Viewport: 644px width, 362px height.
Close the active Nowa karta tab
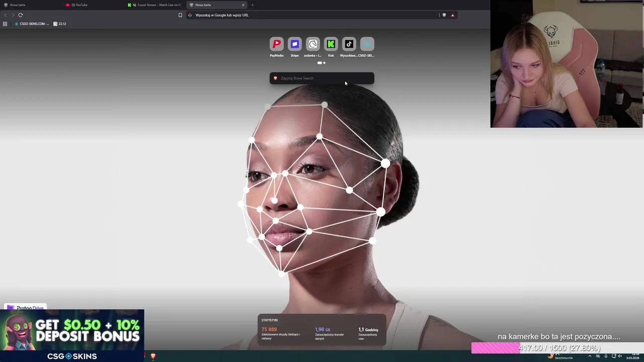pos(243,5)
